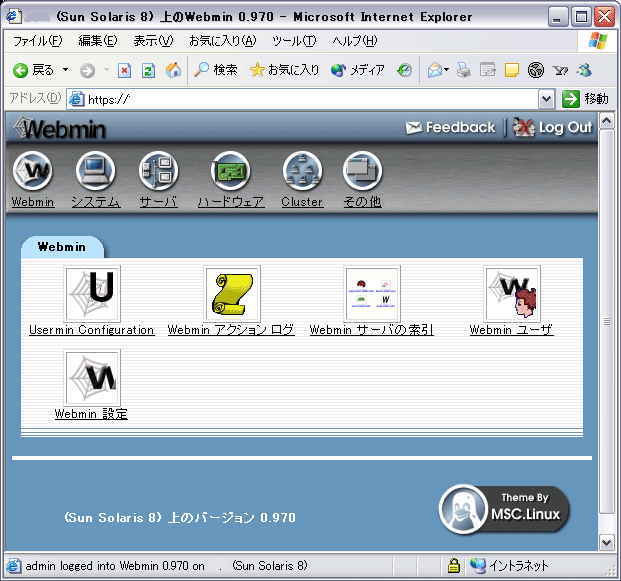Click the イントラネット zone indicator
Image resolution: width=621 pixels, height=581 pixels.
point(510,566)
